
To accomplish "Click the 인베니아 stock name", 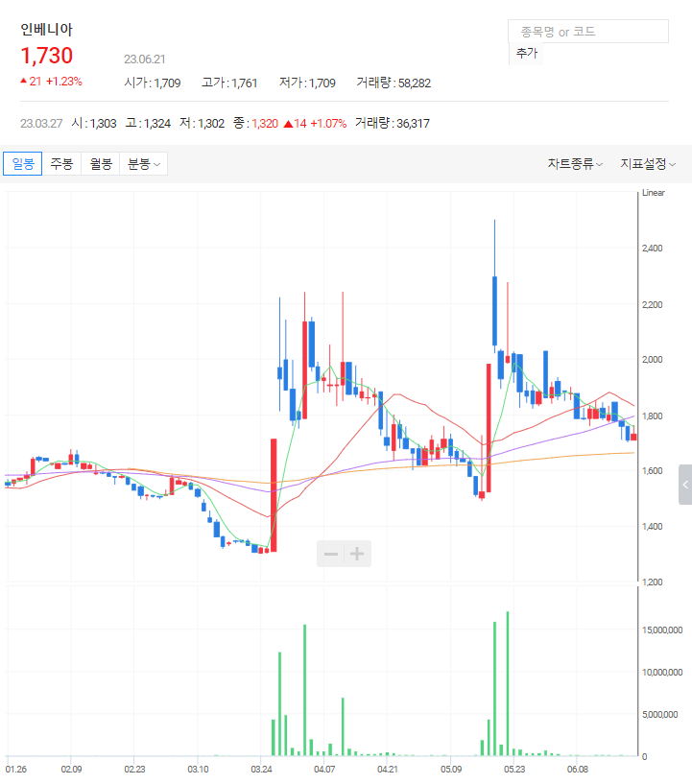I will coord(46,30).
